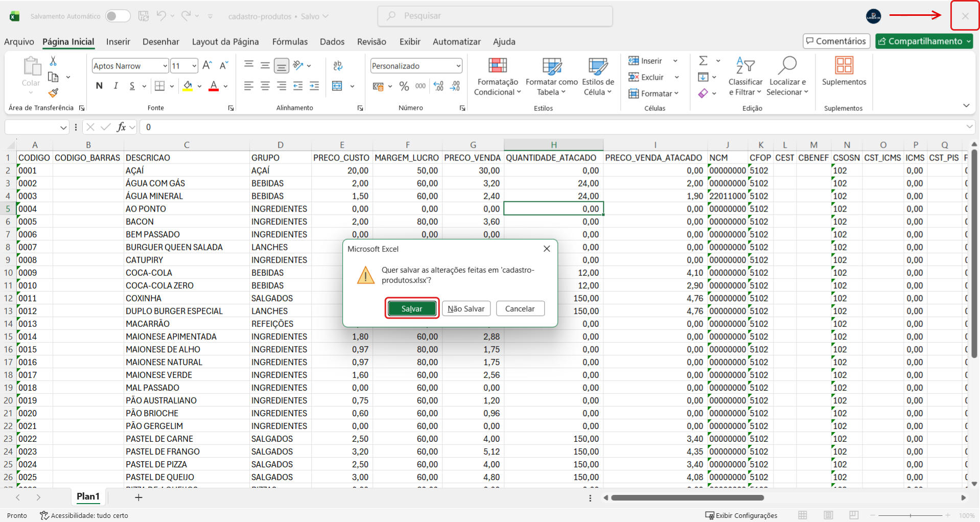
Task: Expand the font size 11 dropdown
Action: tap(194, 66)
